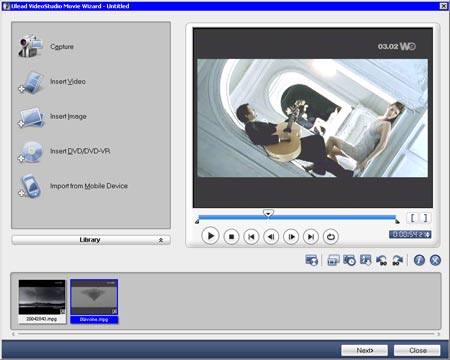Click the Split by Scene toolbar icon

pos(312,260)
